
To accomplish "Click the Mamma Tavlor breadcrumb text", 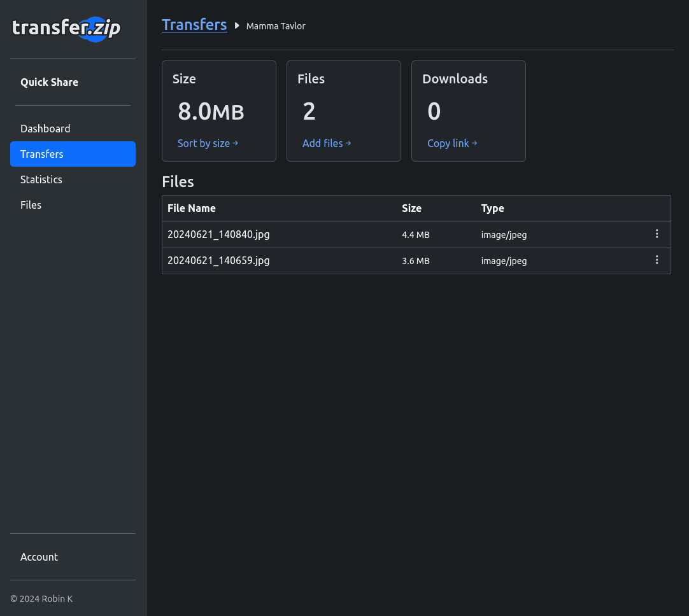I will (x=276, y=26).
